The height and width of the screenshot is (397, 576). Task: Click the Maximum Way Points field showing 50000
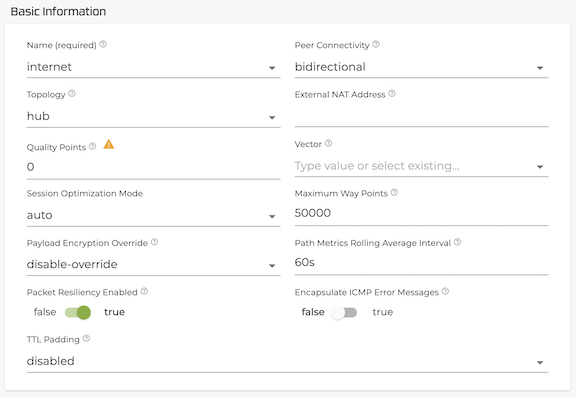coord(421,213)
